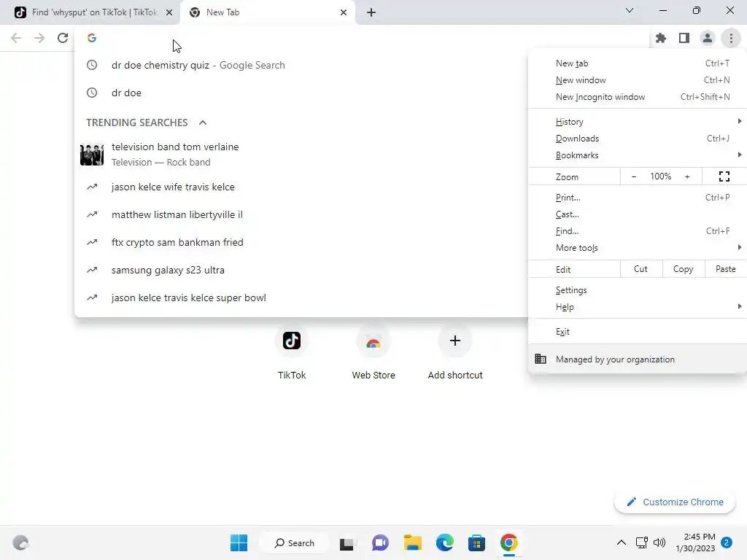Close the New Tab tab

tap(344, 12)
